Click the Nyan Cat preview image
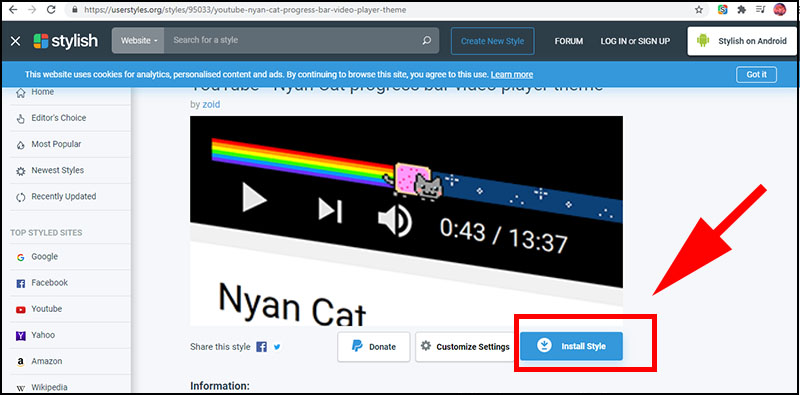The height and width of the screenshot is (395, 800). click(406, 220)
